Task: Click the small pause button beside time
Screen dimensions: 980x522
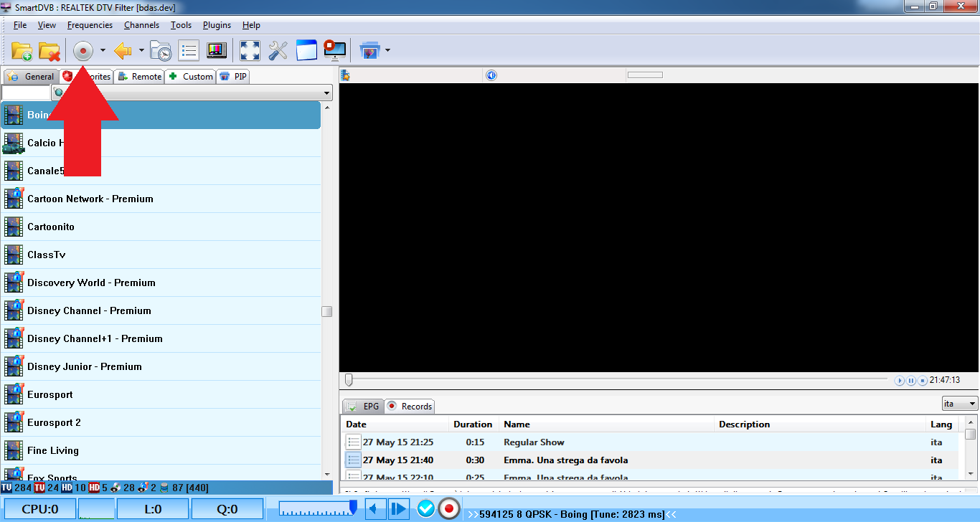Action: [911, 381]
